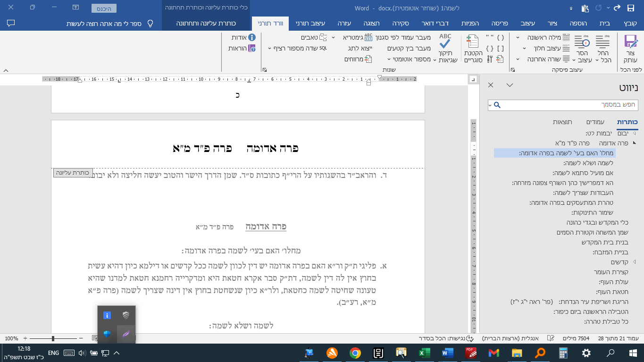
Task: Click the magnifier search icon in navigation pane
Action: pyautogui.click(x=497, y=105)
